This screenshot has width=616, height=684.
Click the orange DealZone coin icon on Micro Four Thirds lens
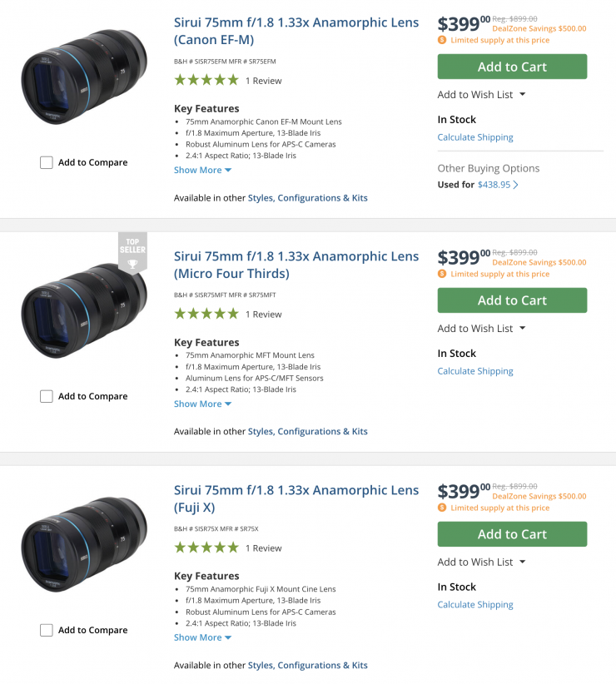(x=442, y=274)
